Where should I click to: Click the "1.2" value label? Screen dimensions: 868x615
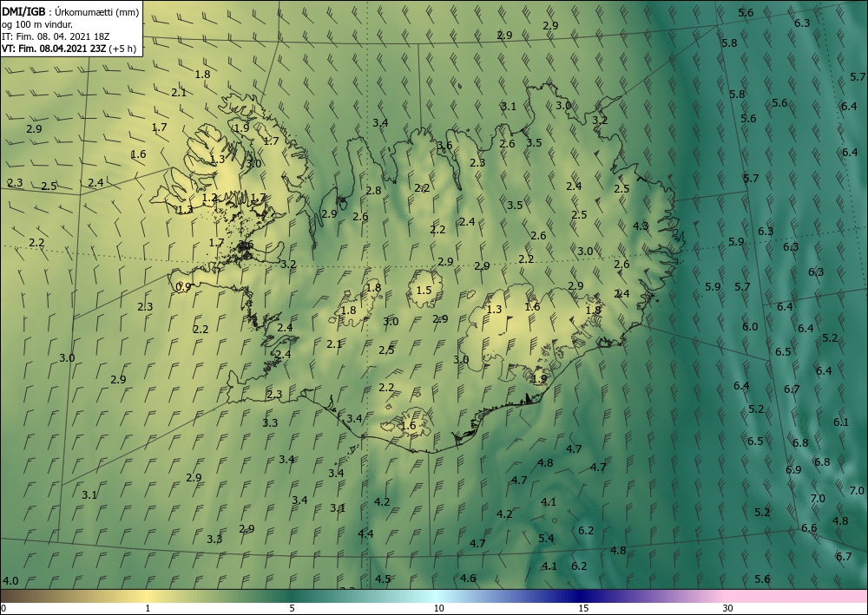tap(210, 198)
